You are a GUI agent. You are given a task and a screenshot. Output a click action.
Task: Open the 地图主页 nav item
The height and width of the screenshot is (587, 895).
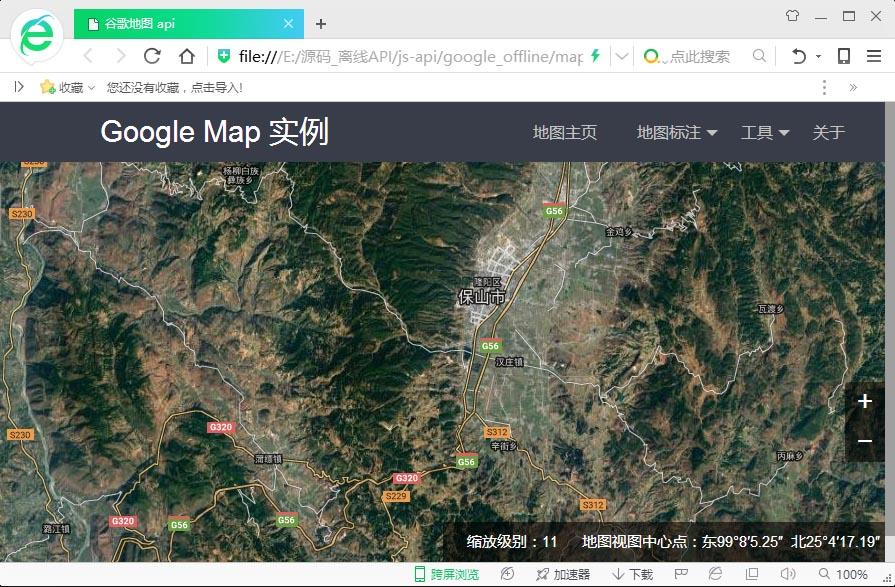click(565, 132)
